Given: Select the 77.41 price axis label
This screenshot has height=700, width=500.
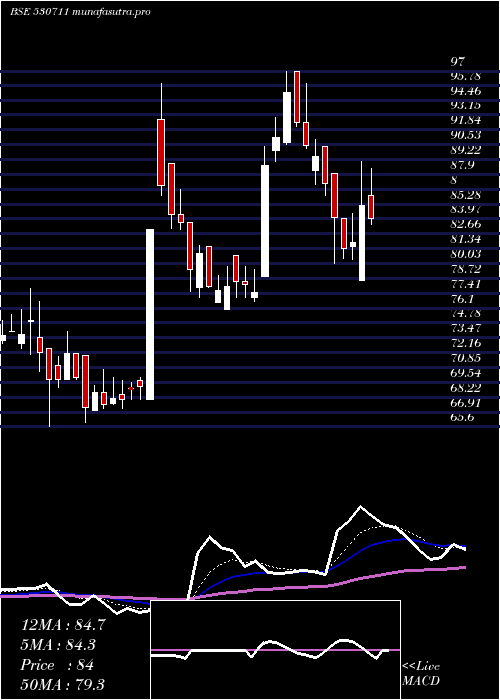Looking at the screenshot, I should pos(465,283).
